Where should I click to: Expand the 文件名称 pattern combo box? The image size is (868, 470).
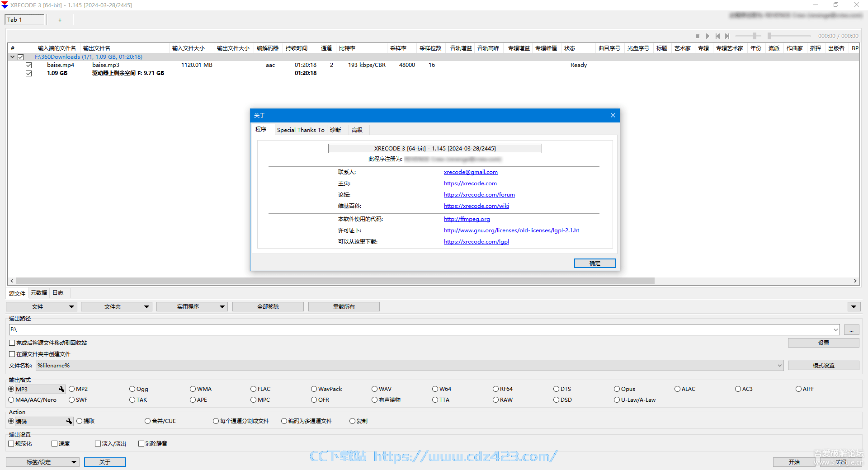[x=780, y=366]
